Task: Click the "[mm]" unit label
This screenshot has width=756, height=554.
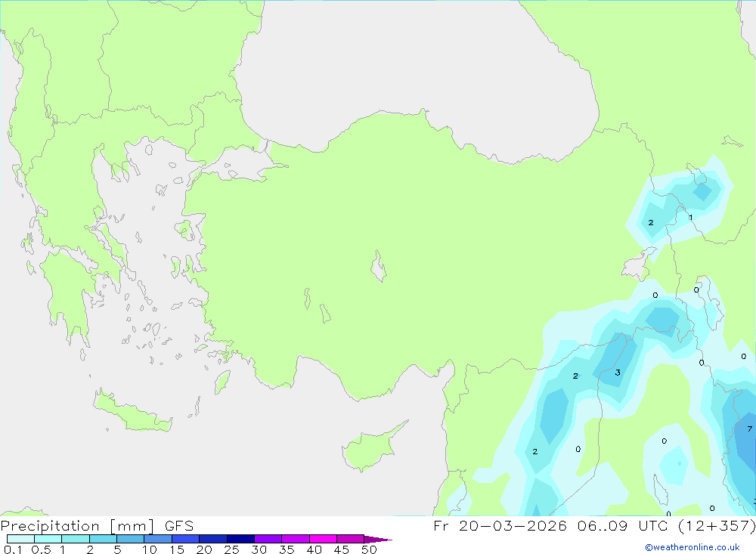Action: coord(132,526)
